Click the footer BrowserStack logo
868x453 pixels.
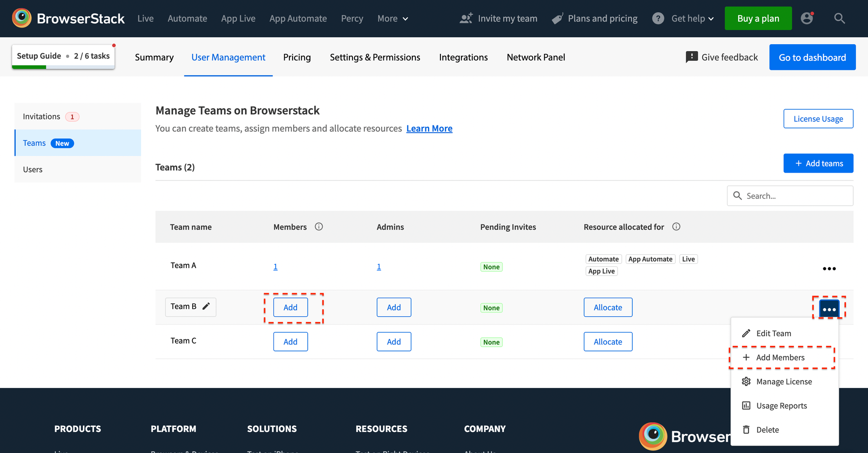click(x=684, y=436)
